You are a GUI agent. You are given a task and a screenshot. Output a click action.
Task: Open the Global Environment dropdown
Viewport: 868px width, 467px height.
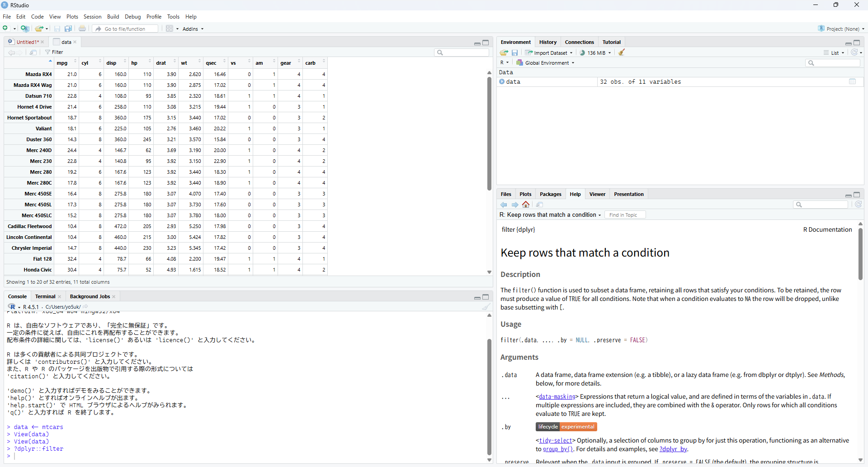[x=546, y=63]
